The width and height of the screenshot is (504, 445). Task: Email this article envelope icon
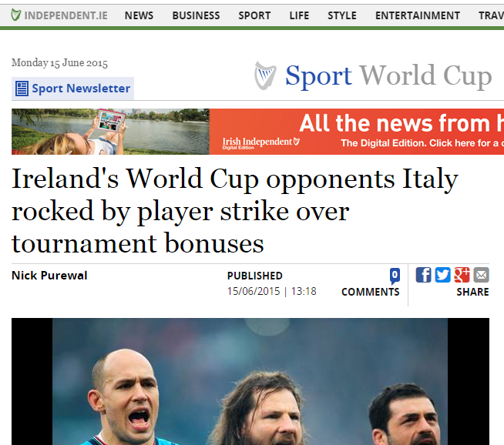tap(481, 275)
